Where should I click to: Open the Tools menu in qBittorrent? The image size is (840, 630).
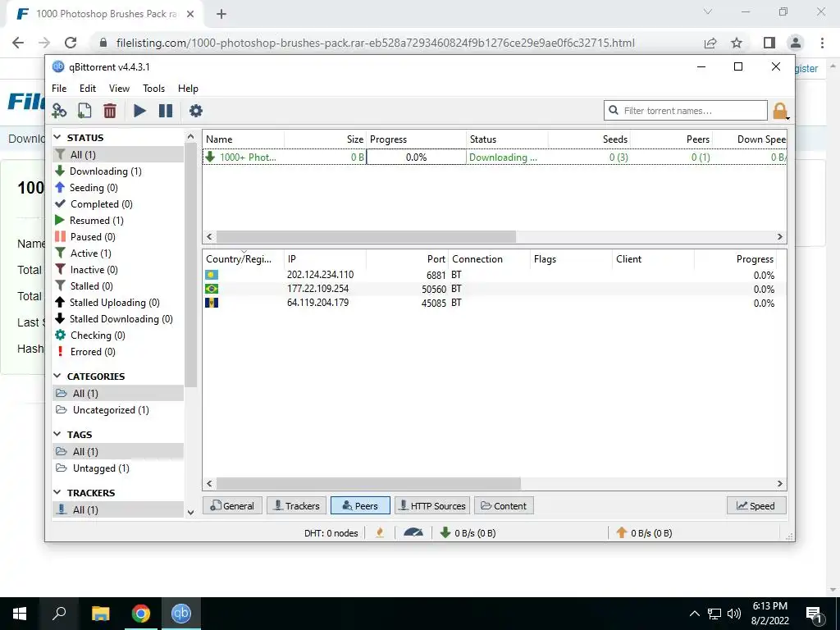pyautogui.click(x=153, y=89)
